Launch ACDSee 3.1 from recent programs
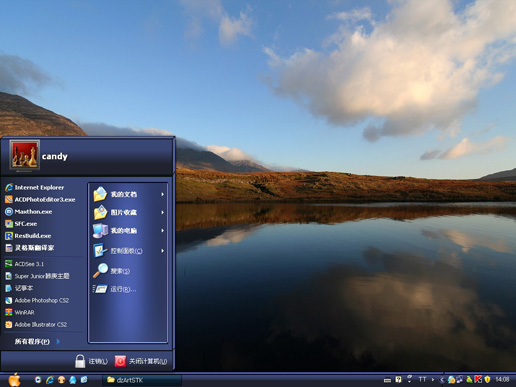516x387 pixels. [x=25, y=264]
